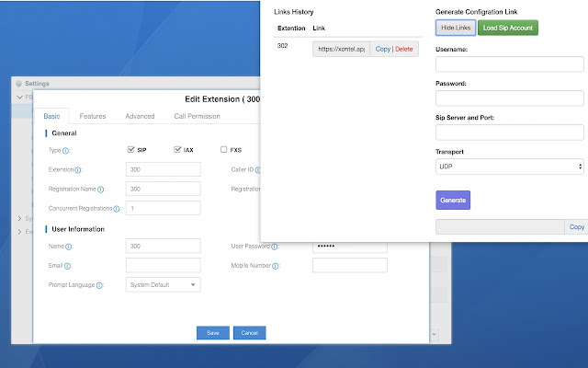Click the info icon next to Email
This screenshot has height=368, width=588.
click(x=67, y=266)
